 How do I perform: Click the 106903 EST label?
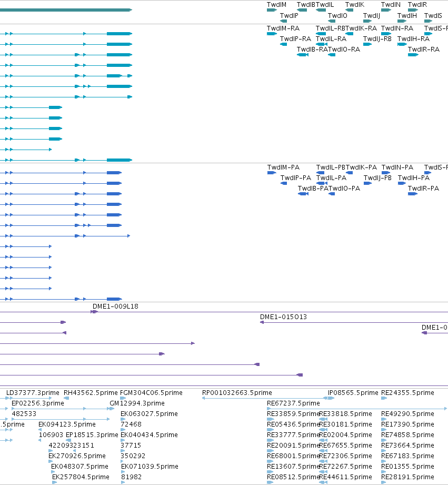point(51,434)
